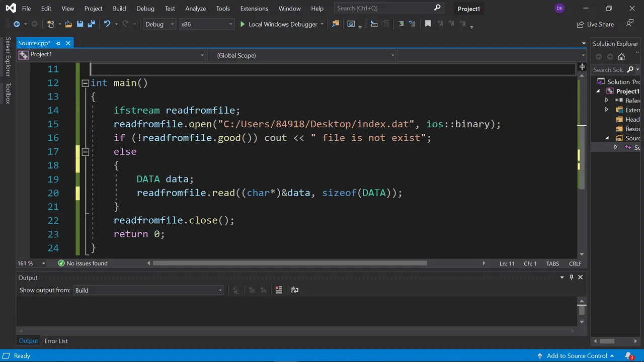This screenshot has height=362, width=644.
Task: Expand the References tree node
Action: tap(607, 101)
